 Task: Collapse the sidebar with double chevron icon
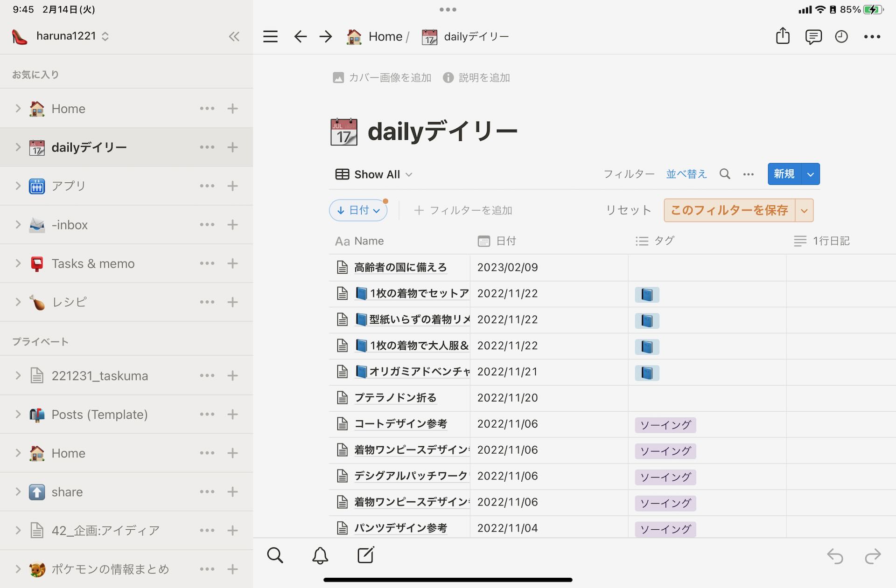click(234, 36)
